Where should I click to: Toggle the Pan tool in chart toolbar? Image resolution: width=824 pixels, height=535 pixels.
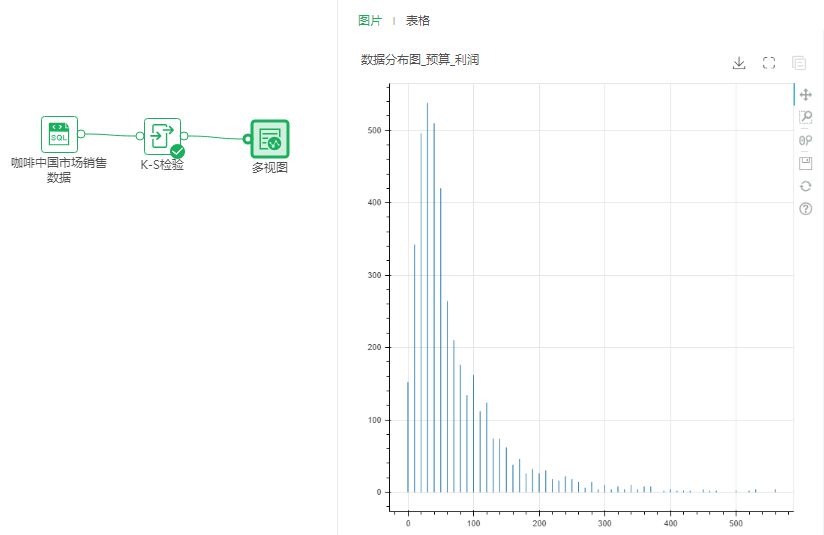(806, 94)
